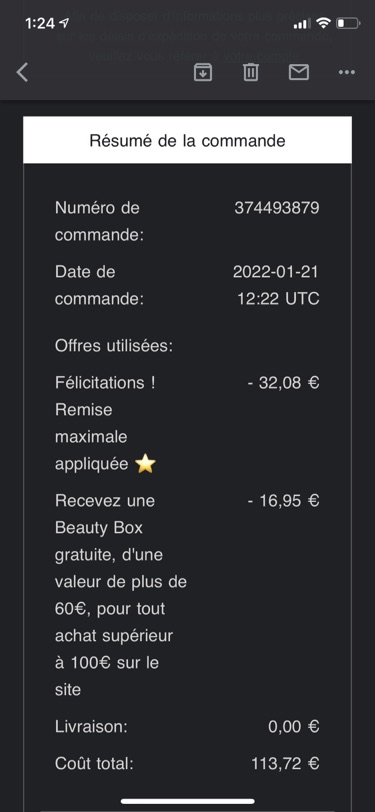Tap the cellular signal bars

pos(302,23)
